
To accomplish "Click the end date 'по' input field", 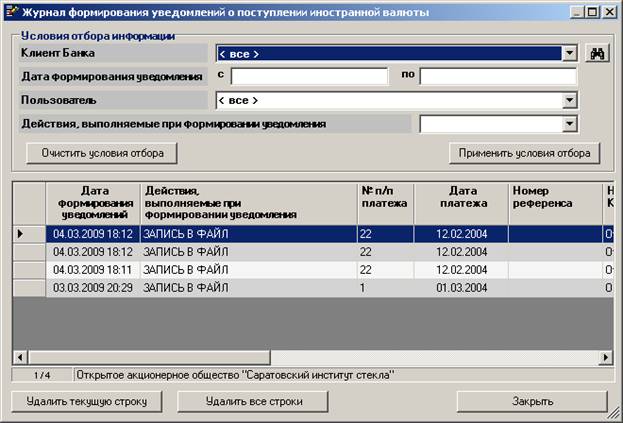I will point(497,77).
